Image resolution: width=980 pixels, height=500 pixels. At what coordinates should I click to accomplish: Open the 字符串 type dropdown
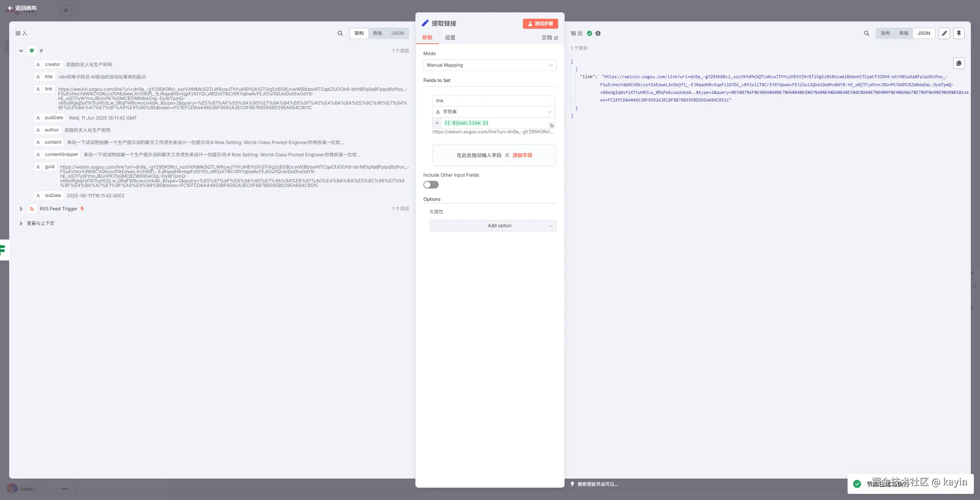coord(493,112)
